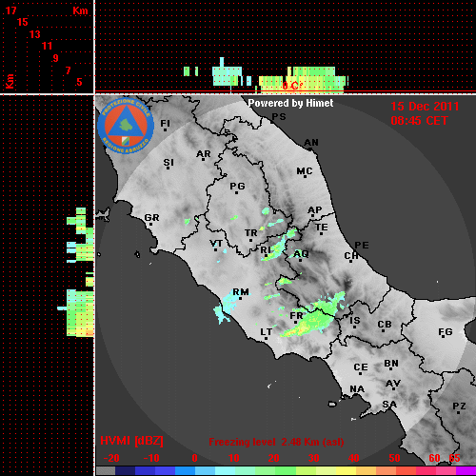Screen dimensions: 476x476
Task: Click the 30 value on dBZ scale
Action: (x=313, y=458)
